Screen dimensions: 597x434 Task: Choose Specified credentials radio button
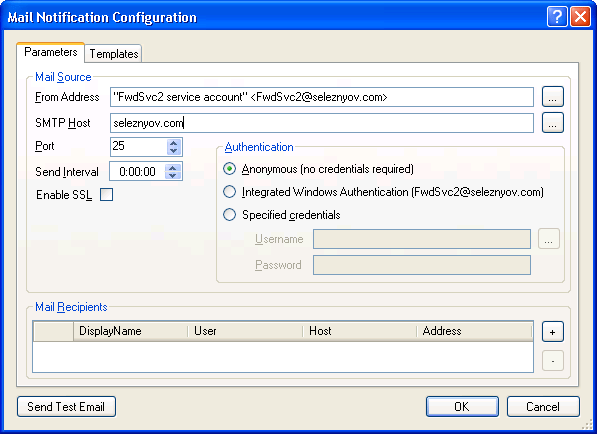pos(229,215)
